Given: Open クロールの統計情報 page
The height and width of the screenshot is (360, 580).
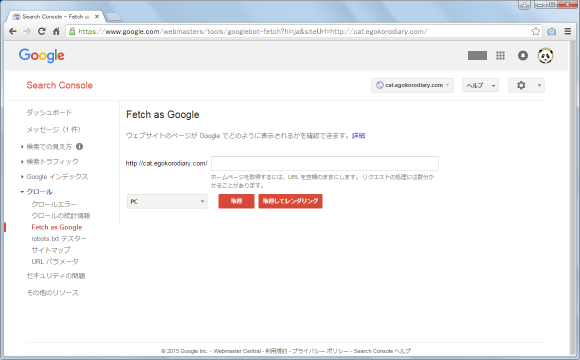Looking at the screenshot, I should click(x=61, y=216).
